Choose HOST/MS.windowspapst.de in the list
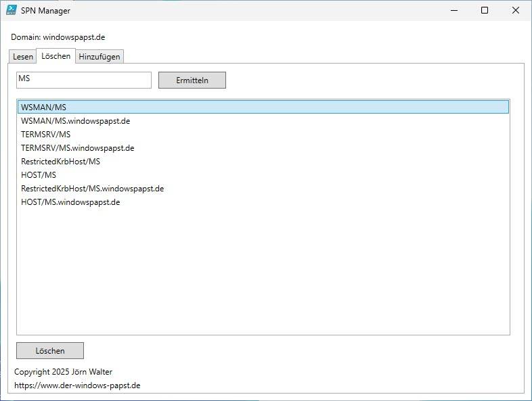This screenshot has height=401, width=532. (x=70, y=202)
